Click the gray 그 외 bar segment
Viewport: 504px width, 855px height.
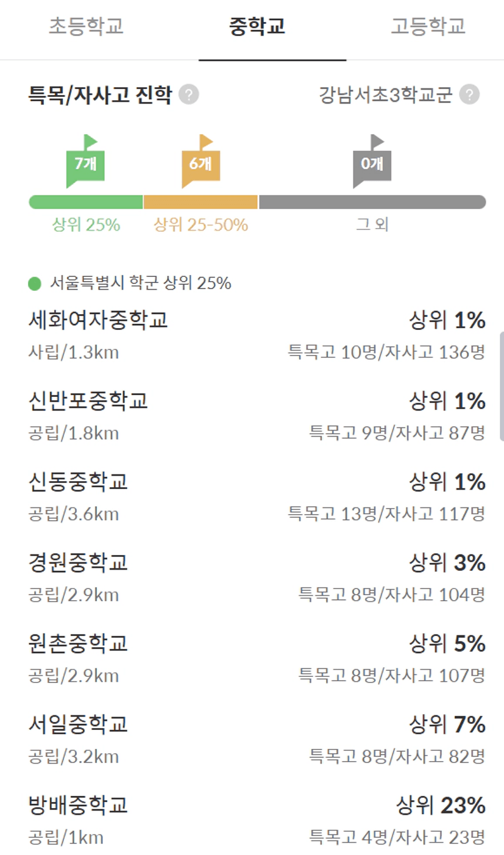[x=372, y=202]
